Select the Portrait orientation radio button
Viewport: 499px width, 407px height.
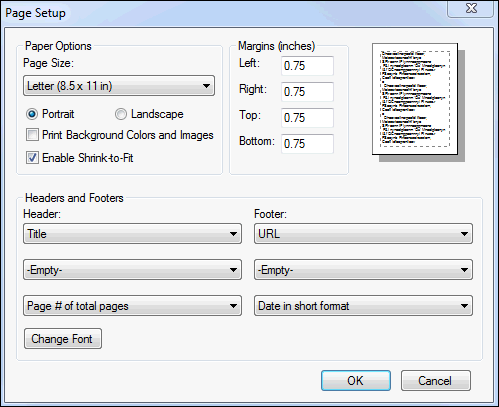point(32,114)
